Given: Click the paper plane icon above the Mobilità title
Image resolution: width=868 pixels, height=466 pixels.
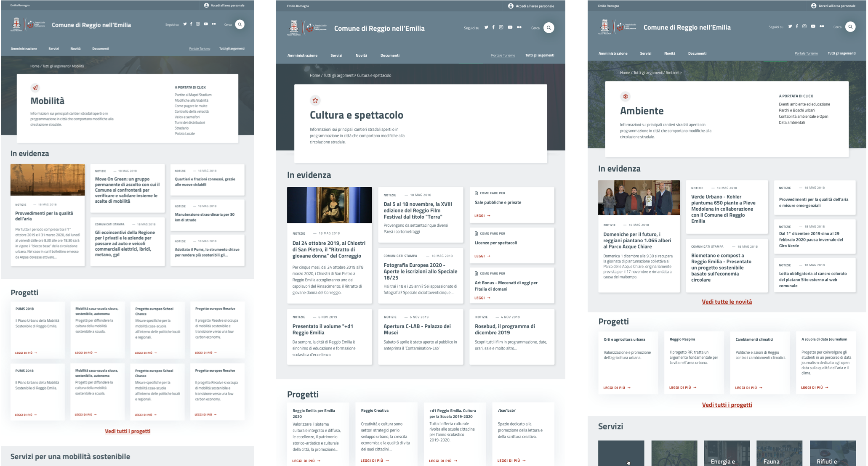Looking at the screenshot, I should (x=35, y=88).
